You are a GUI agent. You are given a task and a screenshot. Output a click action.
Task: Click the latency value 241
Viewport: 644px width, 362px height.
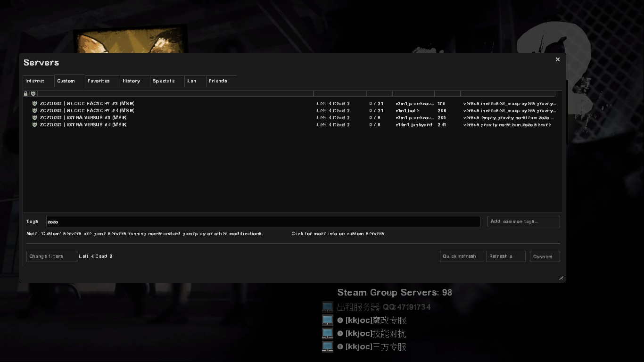[442, 125]
